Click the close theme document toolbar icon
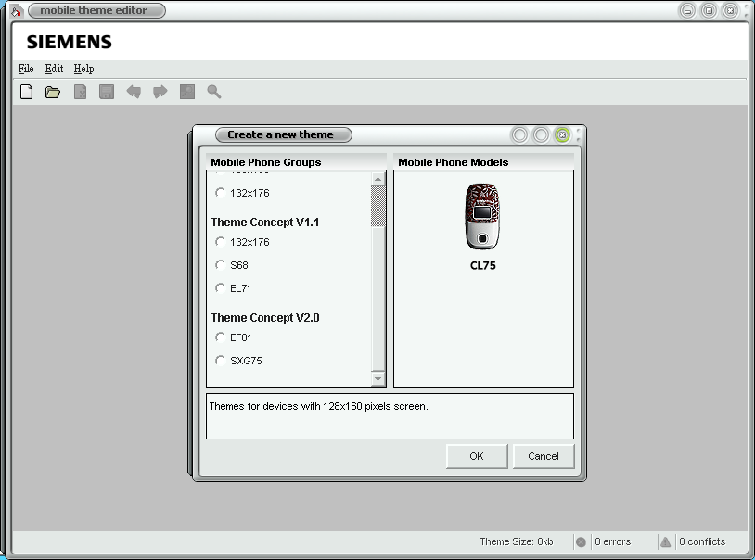The image size is (755, 560). tap(81, 92)
